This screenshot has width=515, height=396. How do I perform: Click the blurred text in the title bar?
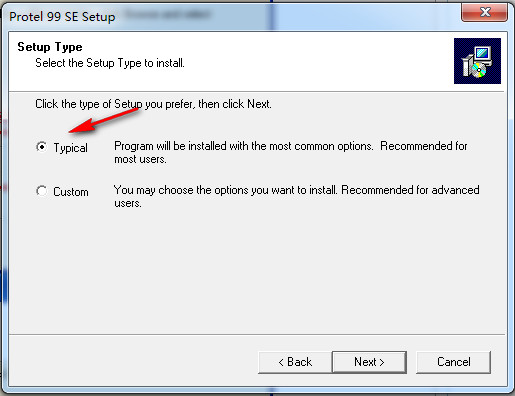tap(167, 14)
